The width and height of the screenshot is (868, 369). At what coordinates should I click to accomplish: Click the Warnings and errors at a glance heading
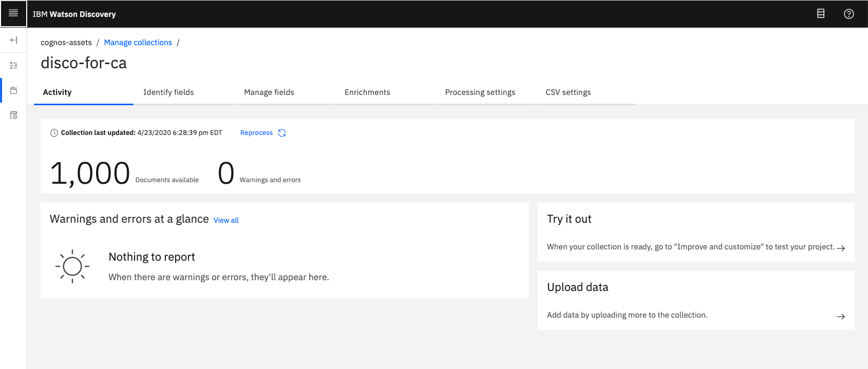129,219
